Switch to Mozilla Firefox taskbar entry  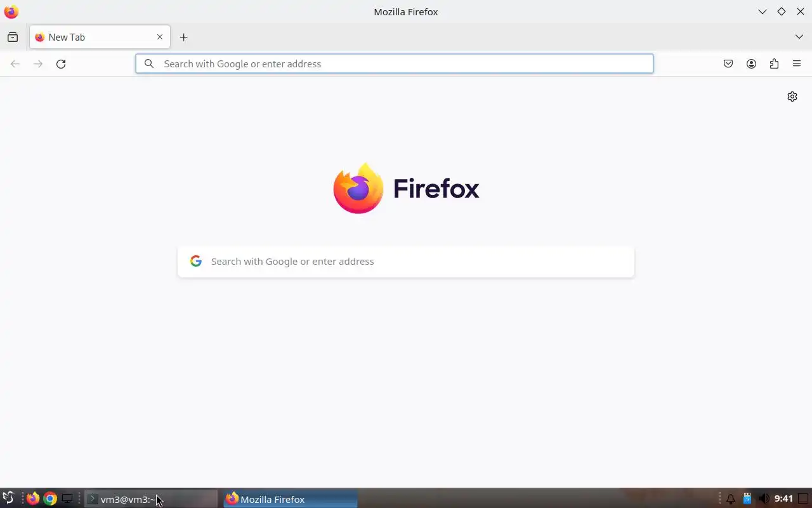click(291, 499)
